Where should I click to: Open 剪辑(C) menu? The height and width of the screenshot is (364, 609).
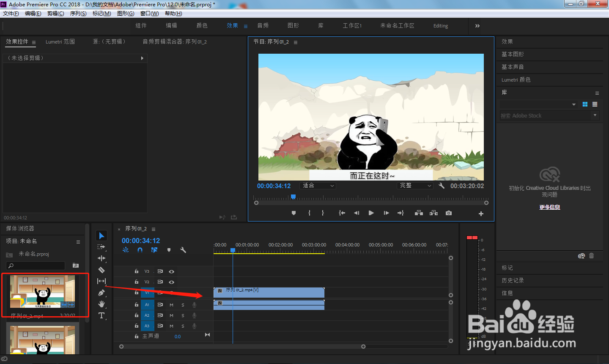coord(55,14)
